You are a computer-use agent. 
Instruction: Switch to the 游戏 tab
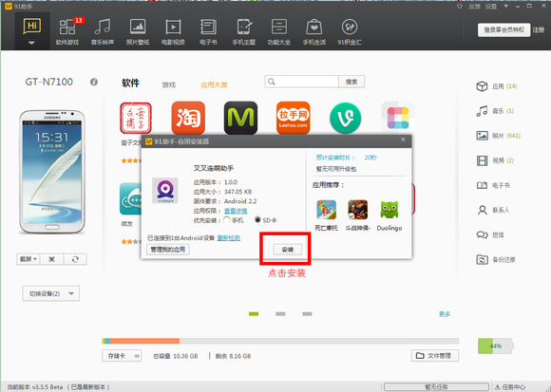click(x=169, y=84)
